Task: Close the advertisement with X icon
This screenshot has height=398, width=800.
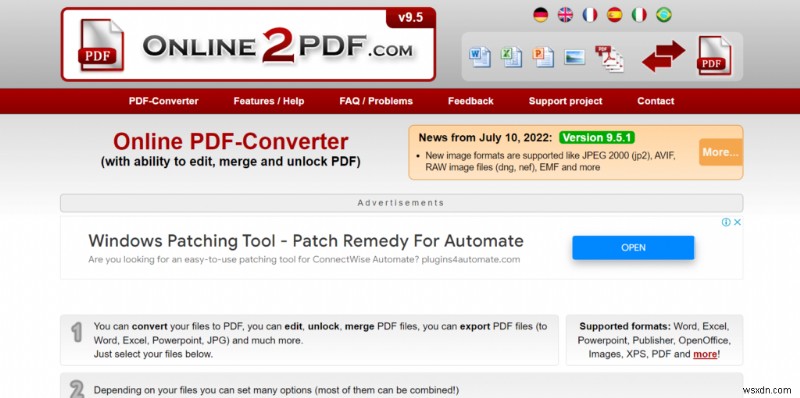Action: tap(737, 222)
